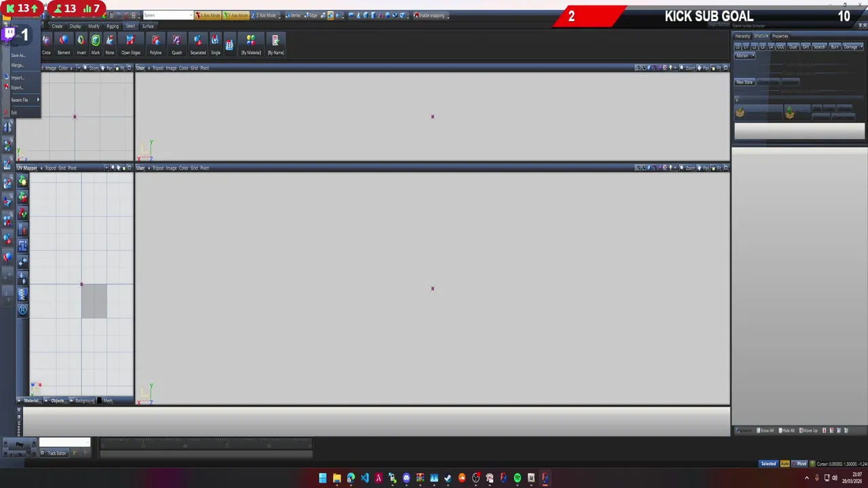Toggle the L0 level-of-detail button
Viewport: 868px width, 488px height.
pyautogui.click(x=738, y=47)
